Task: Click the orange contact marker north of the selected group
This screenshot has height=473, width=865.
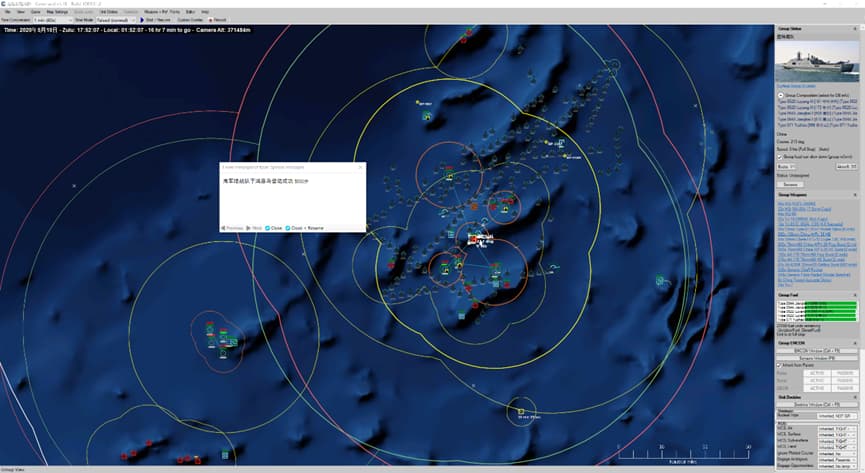Action: (x=474, y=206)
